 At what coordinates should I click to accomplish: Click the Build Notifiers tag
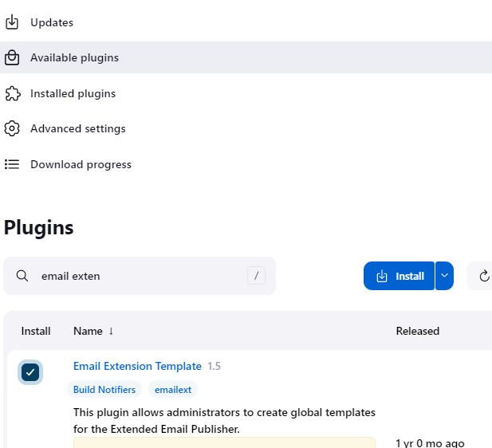104,389
